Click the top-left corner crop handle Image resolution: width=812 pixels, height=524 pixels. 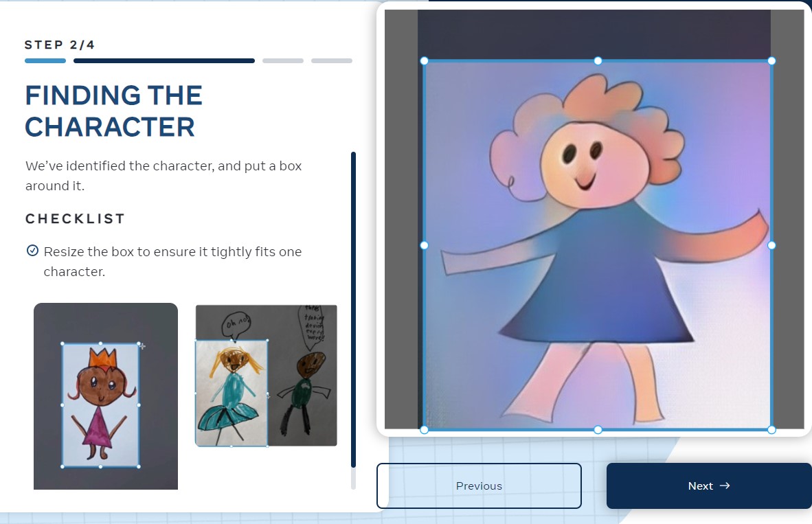(x=424, y=61)
